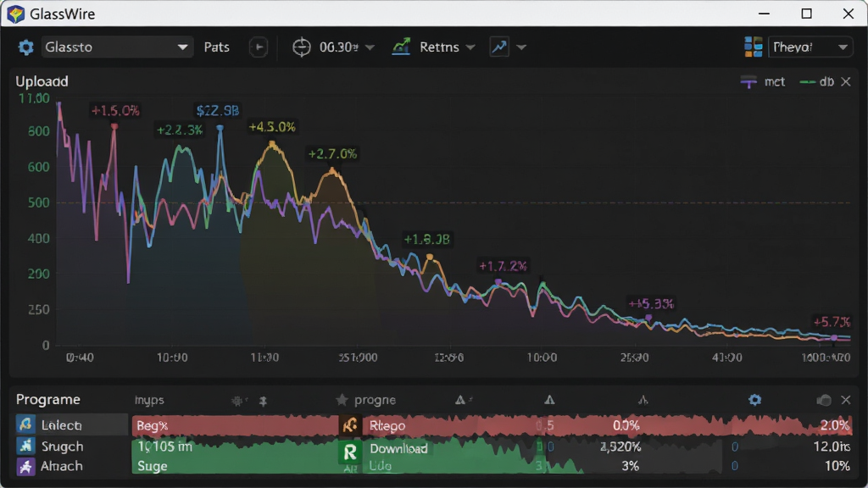Click the third triangle header icon

(x=643, y=400)
